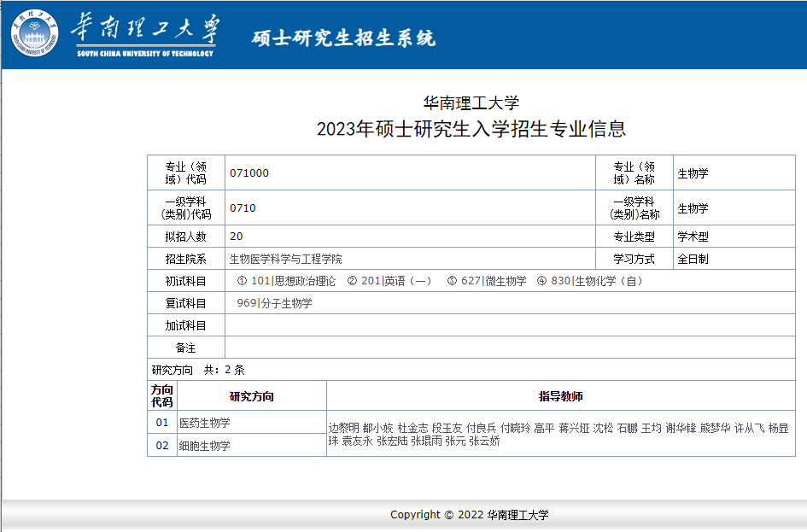Click advisor name 杨显 at row end
Viewport: 807px width, 532px height.
[778, 428]
